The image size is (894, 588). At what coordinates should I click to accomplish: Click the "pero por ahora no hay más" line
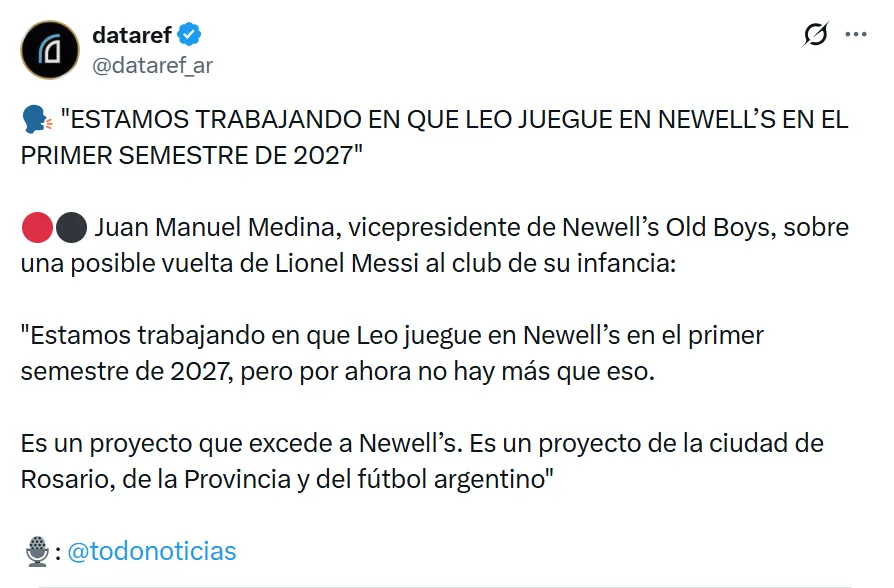pos(336,371)
